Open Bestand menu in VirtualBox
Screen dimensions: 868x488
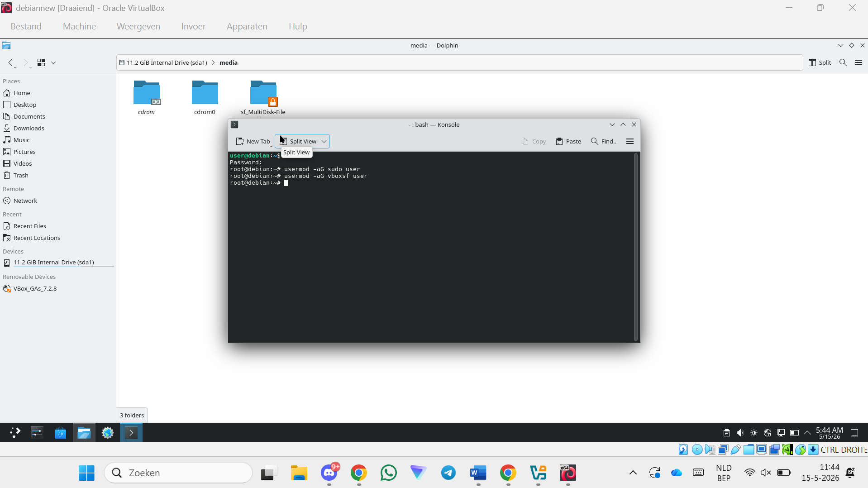click(x=26, y=26)
